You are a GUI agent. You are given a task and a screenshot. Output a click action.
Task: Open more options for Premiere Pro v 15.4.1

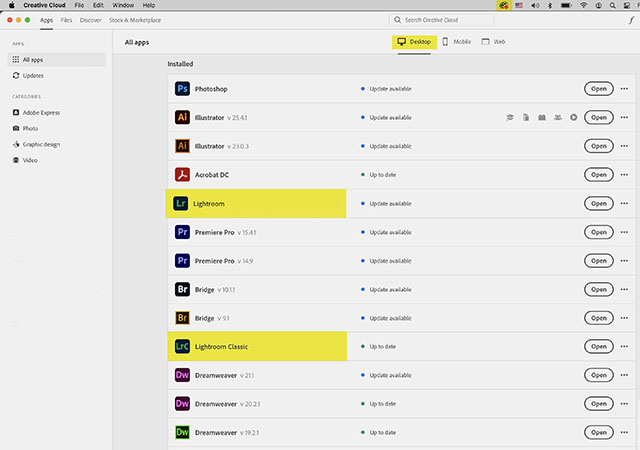pyautogui.click(x=624, y=232)
